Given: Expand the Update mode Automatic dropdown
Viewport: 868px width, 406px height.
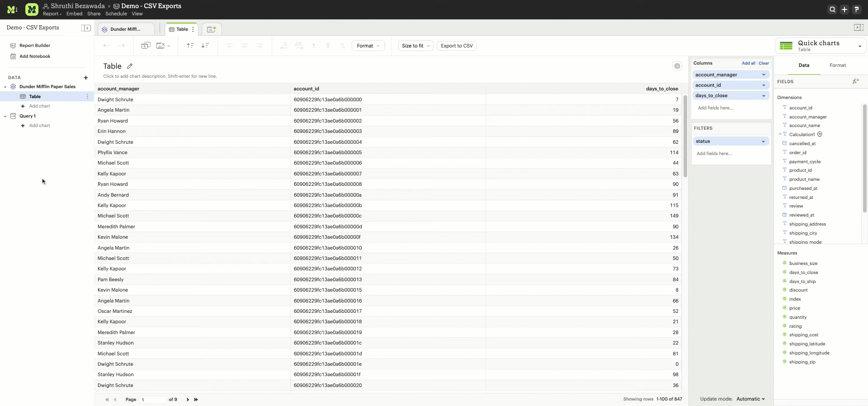Looking at the screenshot, I should coord(750,399).
